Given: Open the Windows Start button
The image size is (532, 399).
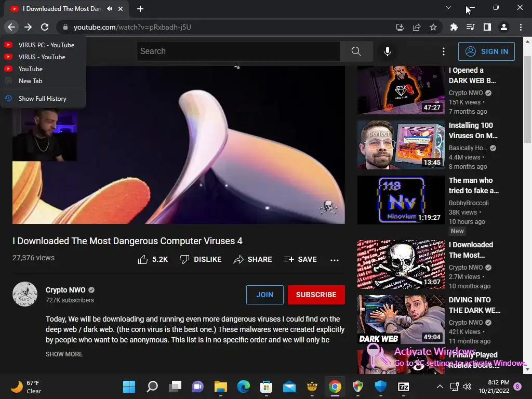Looking at the screenshot, I should click(129, 387).
